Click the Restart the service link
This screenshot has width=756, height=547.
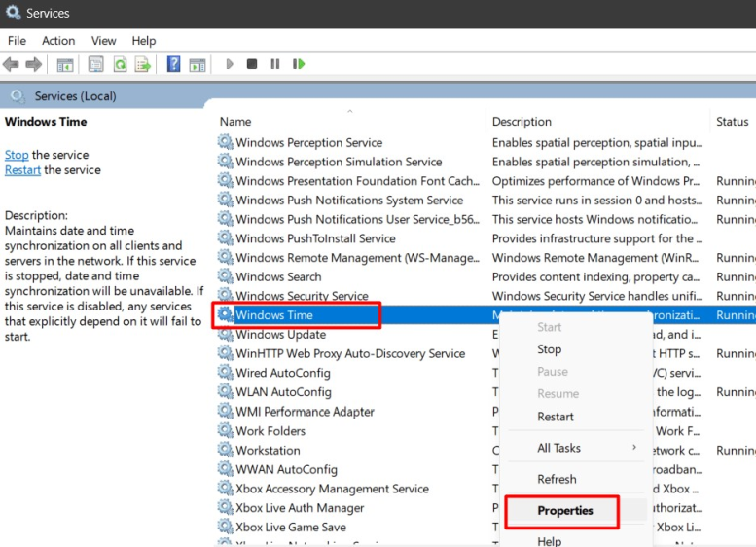pos(22,169)
